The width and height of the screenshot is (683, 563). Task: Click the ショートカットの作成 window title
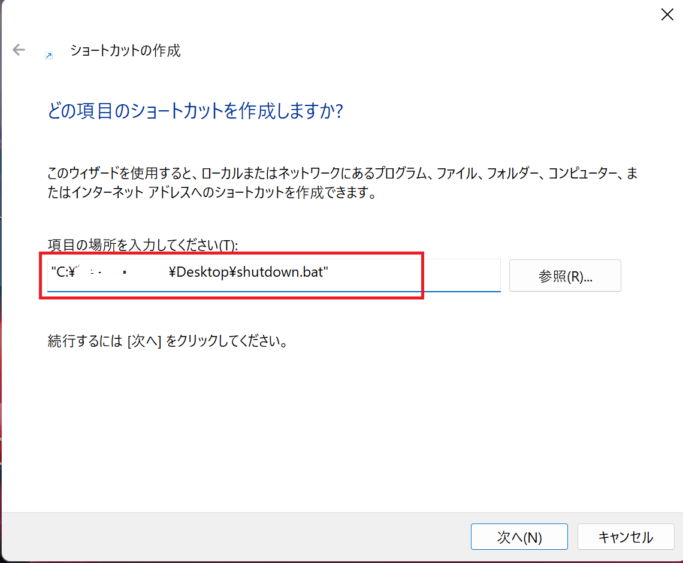[125, 51]
